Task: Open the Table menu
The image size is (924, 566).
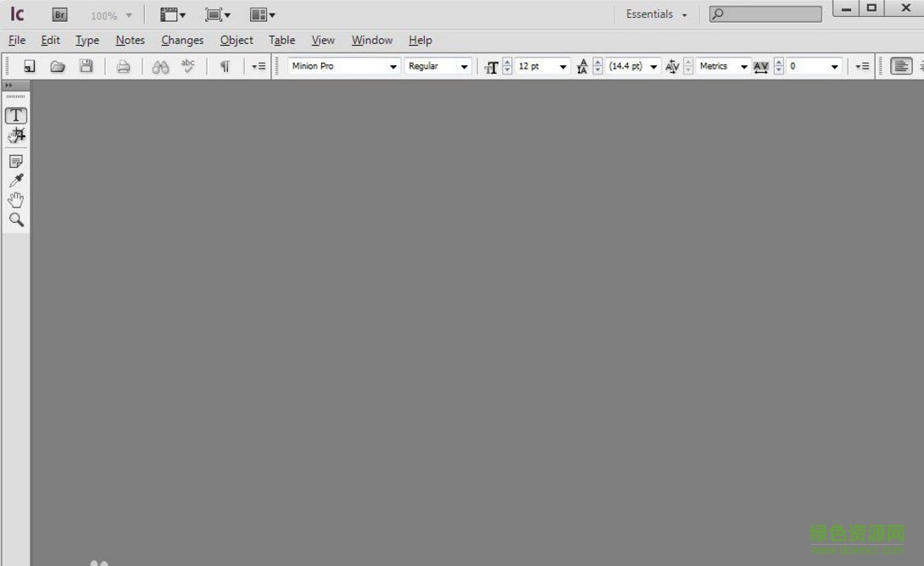Action: (x=281, y=40)
